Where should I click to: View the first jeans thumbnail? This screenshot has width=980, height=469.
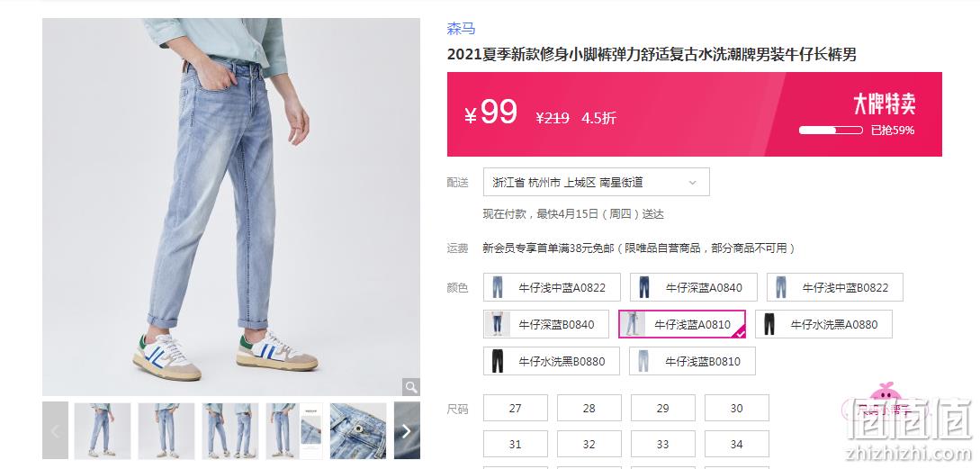103,431
